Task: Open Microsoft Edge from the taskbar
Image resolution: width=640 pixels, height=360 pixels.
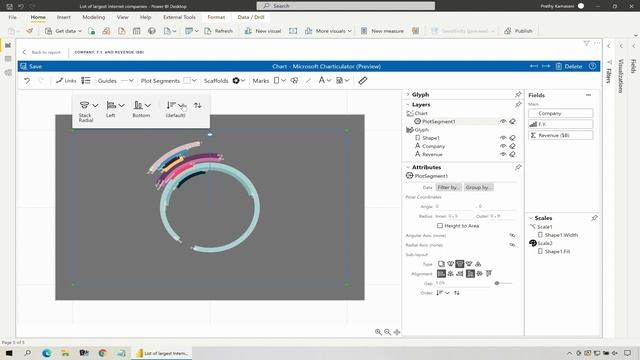Action: (x=47, y=353)
